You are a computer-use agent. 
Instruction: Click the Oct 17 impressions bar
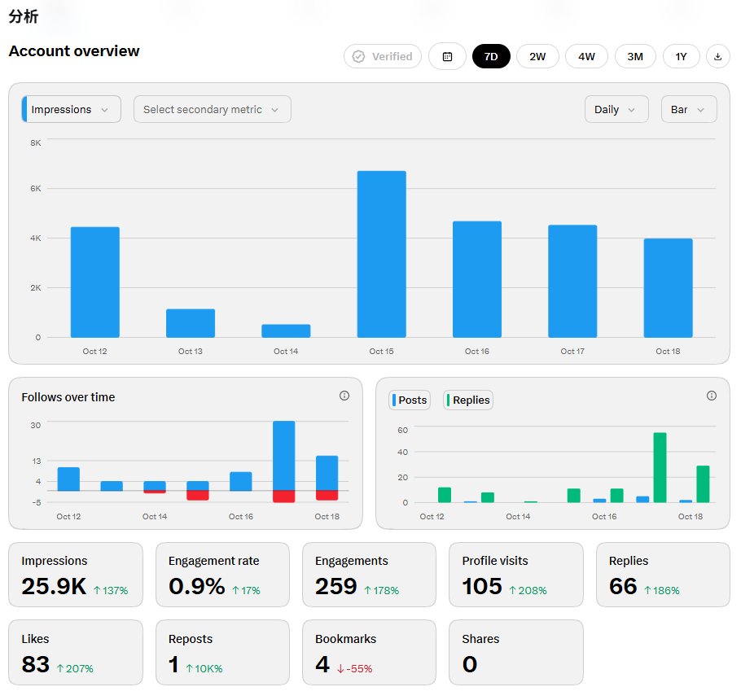tap(572, 281)
